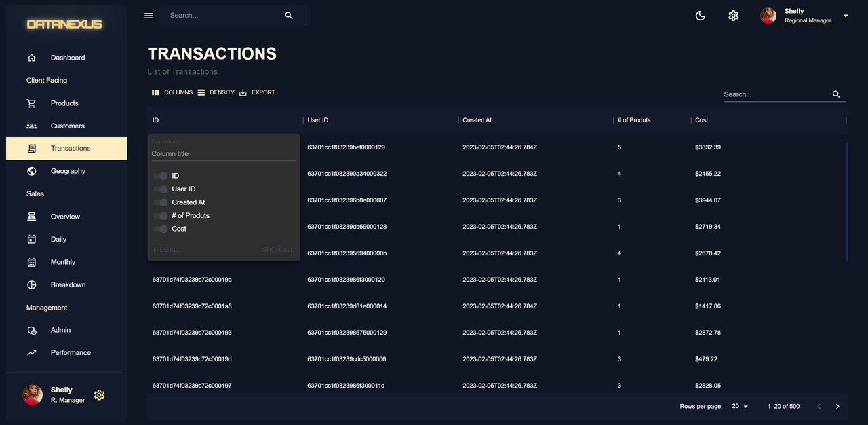This screenshot has height=425, width=868.
Task: Open settings gear in top bar
Action: pos(733,16)
